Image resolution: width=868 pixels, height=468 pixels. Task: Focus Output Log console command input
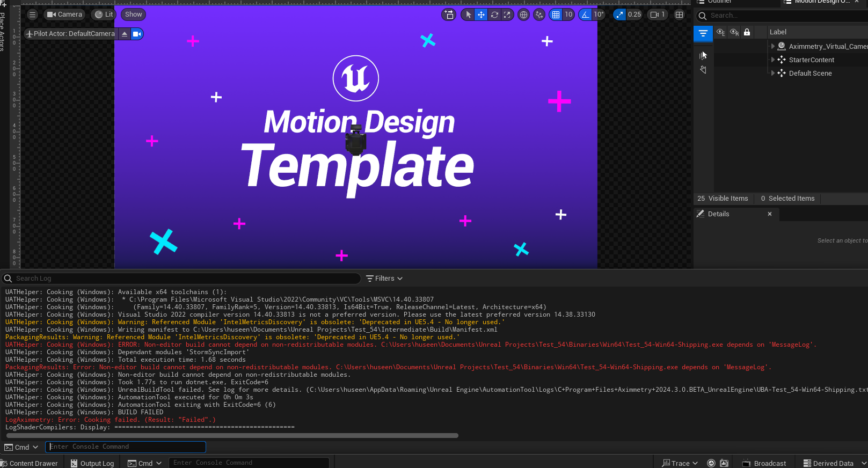pyautogui.click(x=126, y=447)
